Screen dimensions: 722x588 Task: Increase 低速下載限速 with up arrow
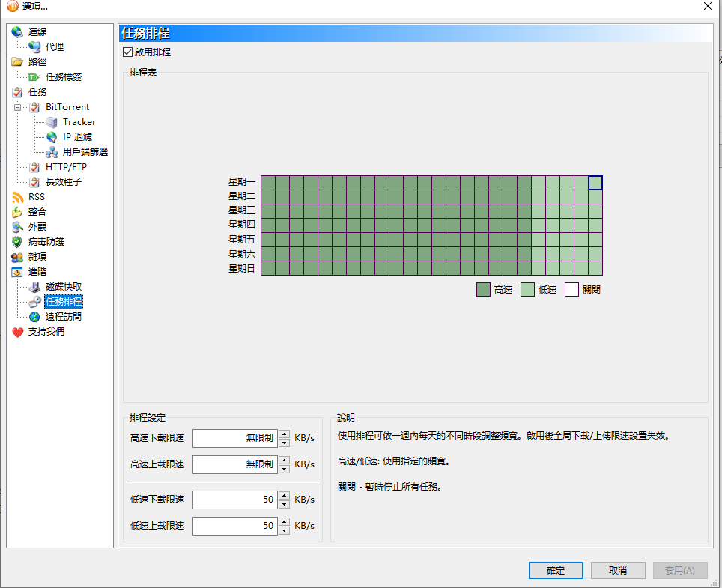click(284, 495)
